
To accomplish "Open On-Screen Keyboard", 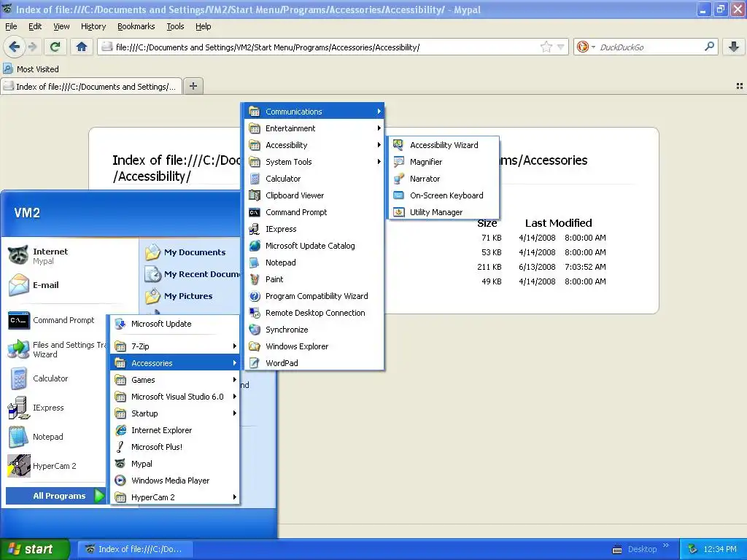I will [x=444, y=195].
